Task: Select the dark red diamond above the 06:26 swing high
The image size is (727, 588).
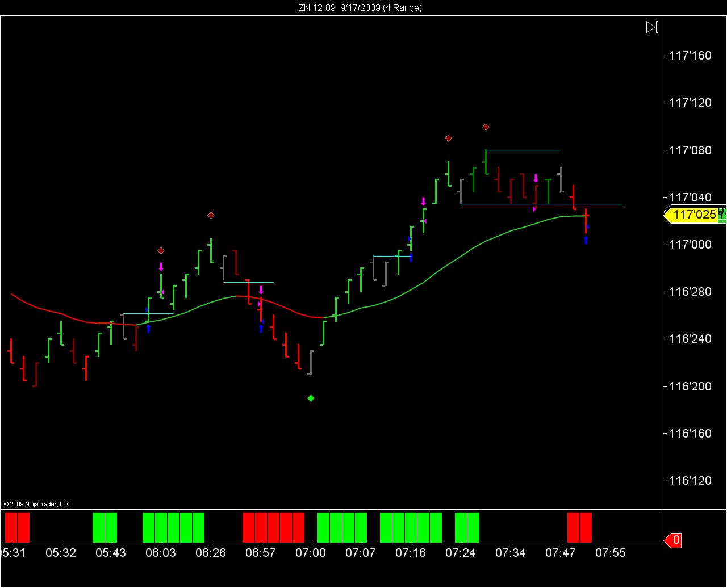Action: point(211,216)
